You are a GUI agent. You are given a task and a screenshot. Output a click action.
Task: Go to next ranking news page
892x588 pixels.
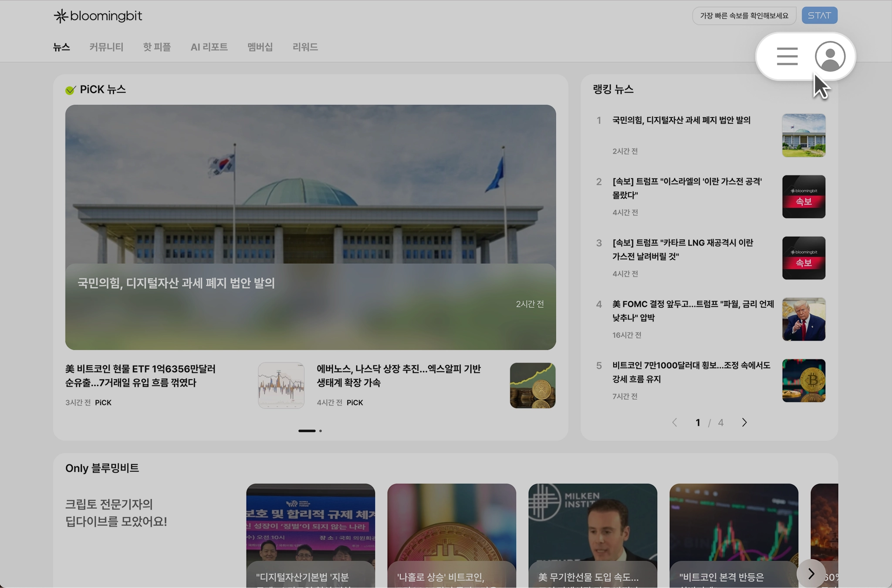click(x=744, y=423)
